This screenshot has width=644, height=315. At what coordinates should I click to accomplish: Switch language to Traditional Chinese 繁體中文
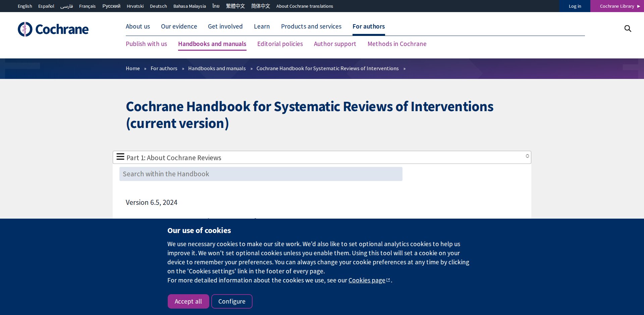(x=235, y=6)
